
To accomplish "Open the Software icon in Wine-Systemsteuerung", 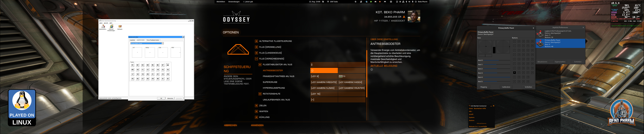I will click(120, 27).
